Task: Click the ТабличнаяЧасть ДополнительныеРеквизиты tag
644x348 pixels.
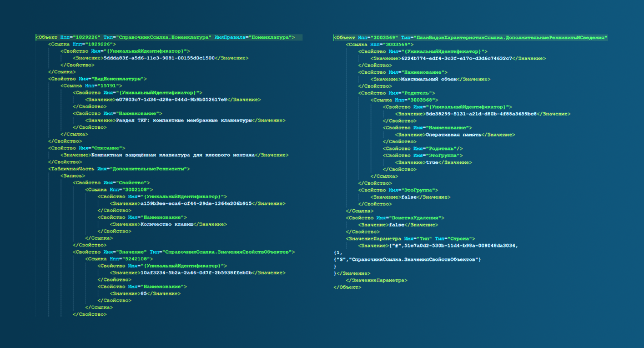Action: (x=119, y=169)
